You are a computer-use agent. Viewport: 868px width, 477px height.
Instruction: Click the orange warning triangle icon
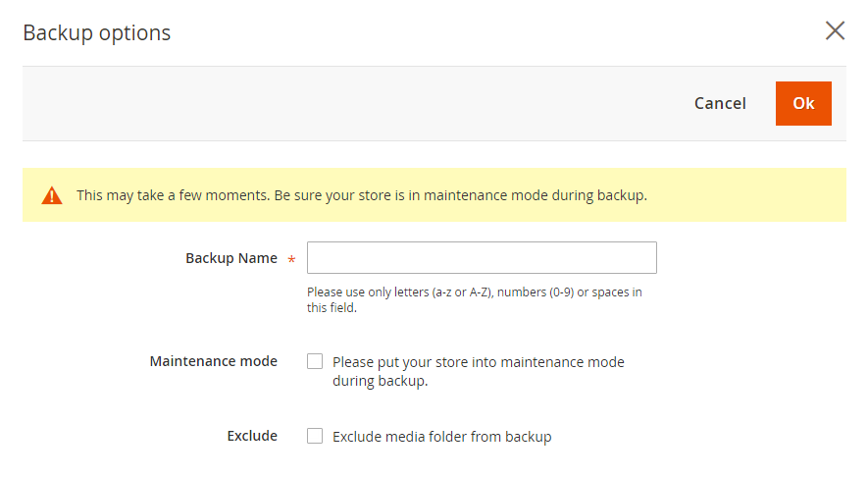point(52,195)
